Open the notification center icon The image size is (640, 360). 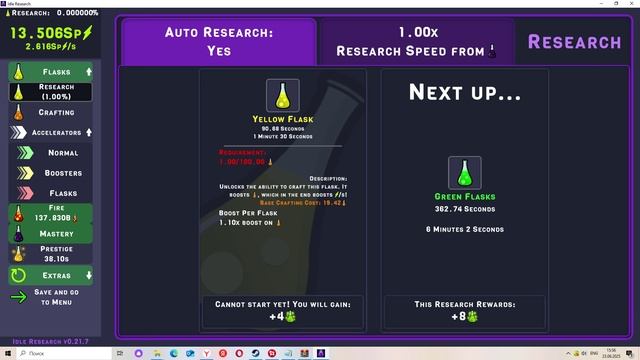(629, 353)
